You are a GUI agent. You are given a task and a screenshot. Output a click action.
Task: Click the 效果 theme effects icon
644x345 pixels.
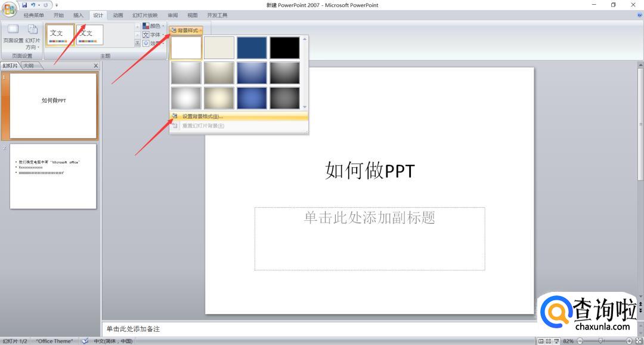point(146,43)
